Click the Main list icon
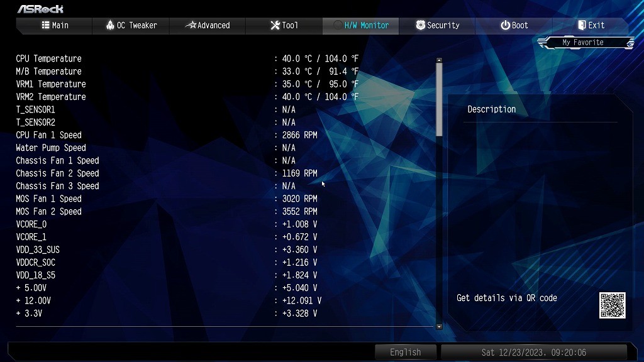644x362 pixels. tap(45, 25)
